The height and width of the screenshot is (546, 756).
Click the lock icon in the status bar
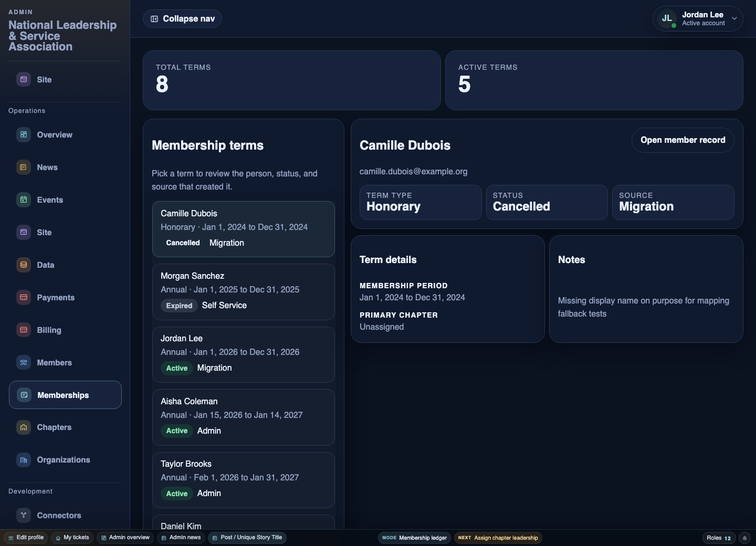(744, 538)
